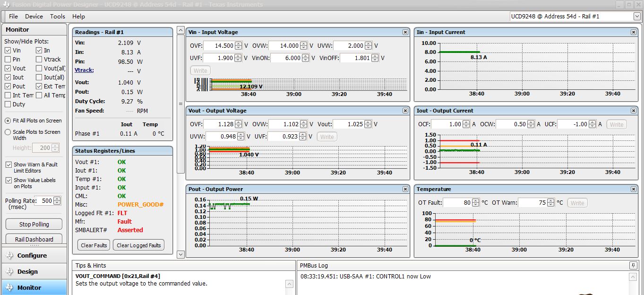Click the PMBus Log scroll-up arrow
Image resolution: width=644 pixels, height=295 pixels.
pyautogui.click(x=633, y=277)
